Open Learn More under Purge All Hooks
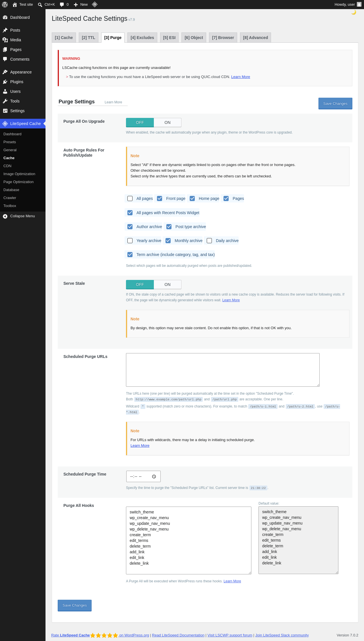This screenshot has width=364, height=641. [232, 581]
